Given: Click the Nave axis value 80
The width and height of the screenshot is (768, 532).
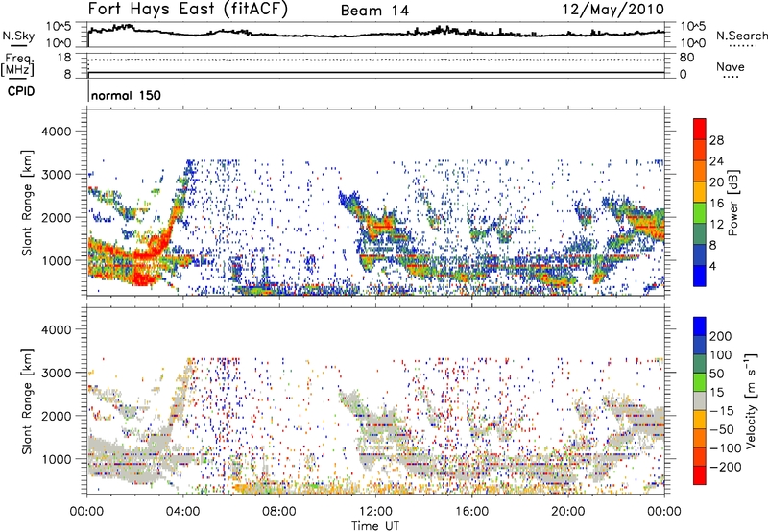Looking at the screenshot, I should [686, 58].
